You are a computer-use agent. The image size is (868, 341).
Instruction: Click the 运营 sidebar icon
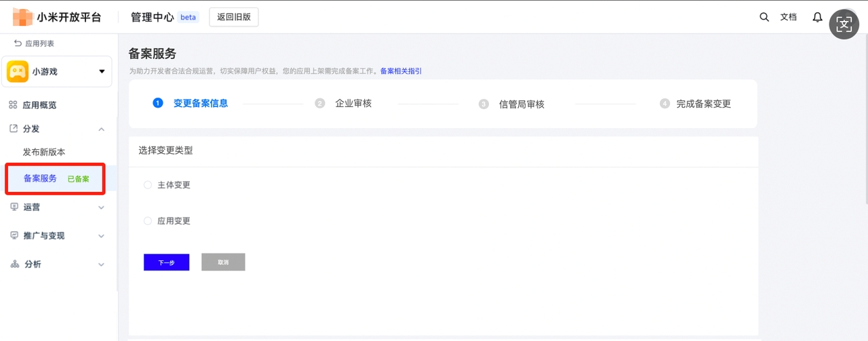click(x=14, y=207)
